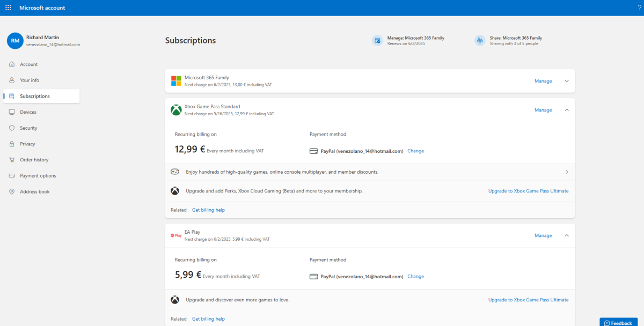Viewport: 644px width, 326px height.
Task: Change payment method for Xbox Game Pass
Action: 415,151
